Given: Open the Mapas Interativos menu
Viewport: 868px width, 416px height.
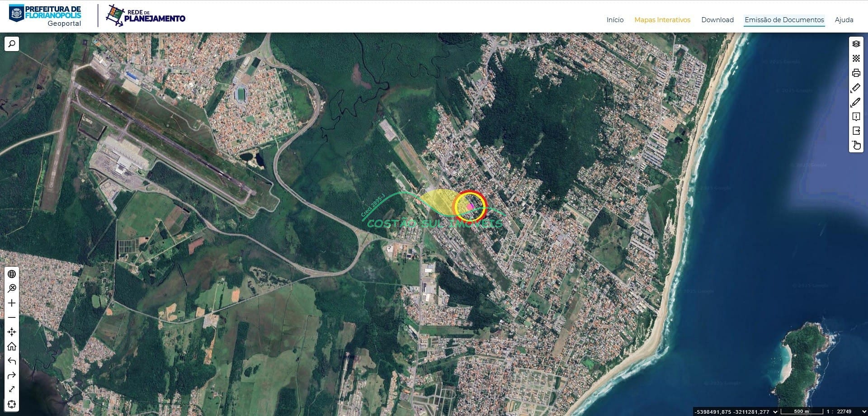Looking at the screenshot, I should tap(662, 20).
